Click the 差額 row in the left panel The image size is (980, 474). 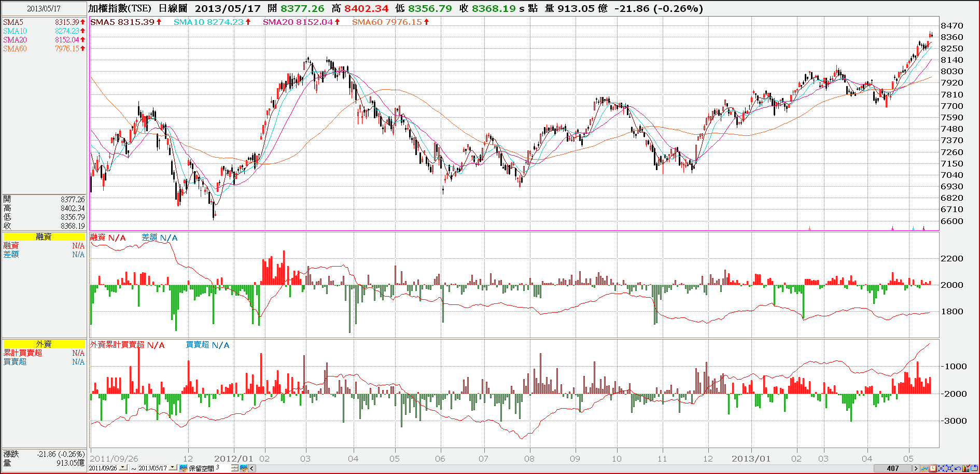click(x=44, y=255)
